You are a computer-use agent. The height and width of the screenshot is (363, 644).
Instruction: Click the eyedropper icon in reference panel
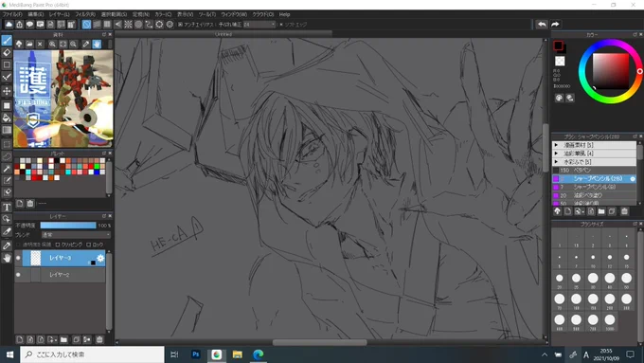[85, 44]
